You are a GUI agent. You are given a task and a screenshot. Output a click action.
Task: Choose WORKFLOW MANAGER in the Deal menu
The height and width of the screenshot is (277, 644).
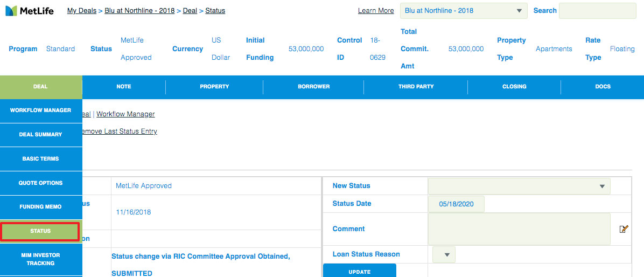click(41, 110)
